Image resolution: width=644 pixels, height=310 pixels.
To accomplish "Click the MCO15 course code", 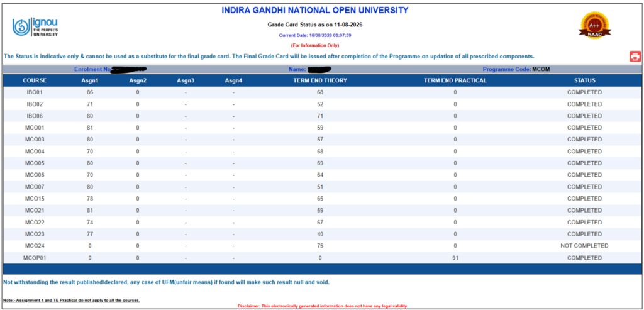I will click(35, 199).
